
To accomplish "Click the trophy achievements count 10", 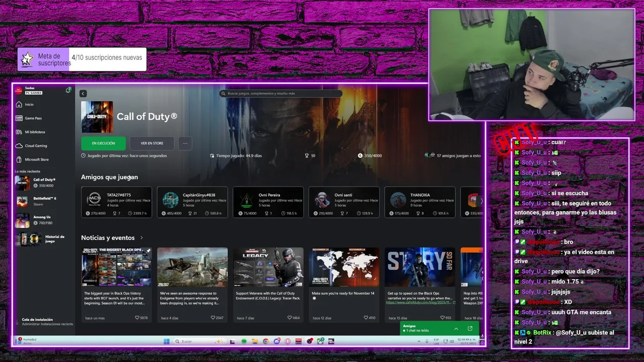I will tap(310, 156).
